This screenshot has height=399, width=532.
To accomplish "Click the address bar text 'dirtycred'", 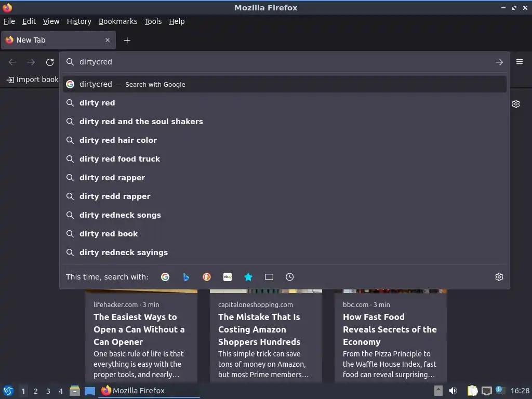I will [x=96, y=62].
